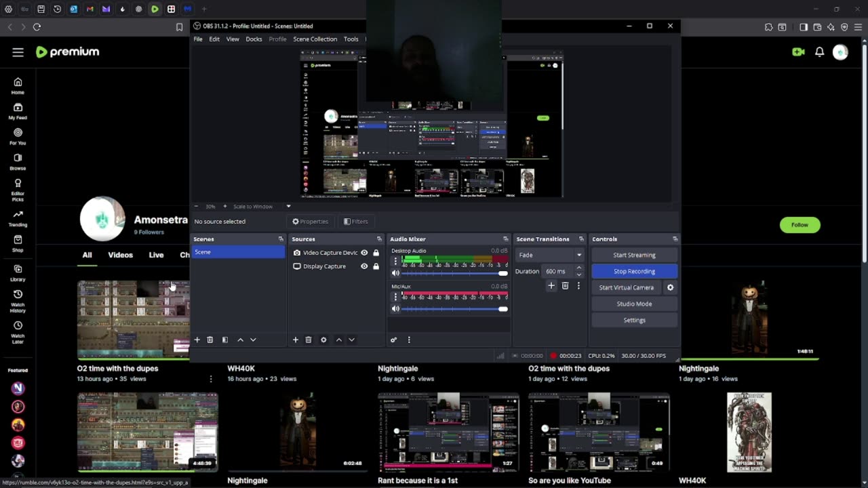Open Mic/Aux options three-dot menu
The width and height of the screenshot is (868, 488).
[395, 297]
